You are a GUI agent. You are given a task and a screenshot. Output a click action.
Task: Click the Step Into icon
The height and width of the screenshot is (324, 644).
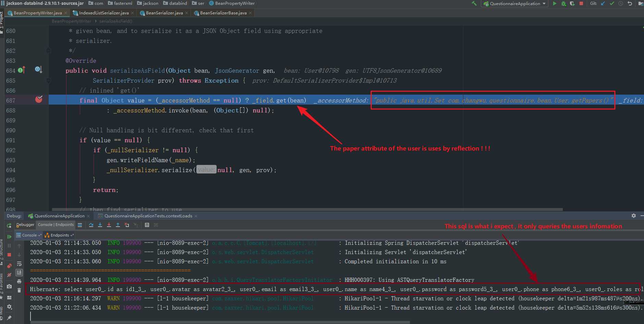(100, 225)
